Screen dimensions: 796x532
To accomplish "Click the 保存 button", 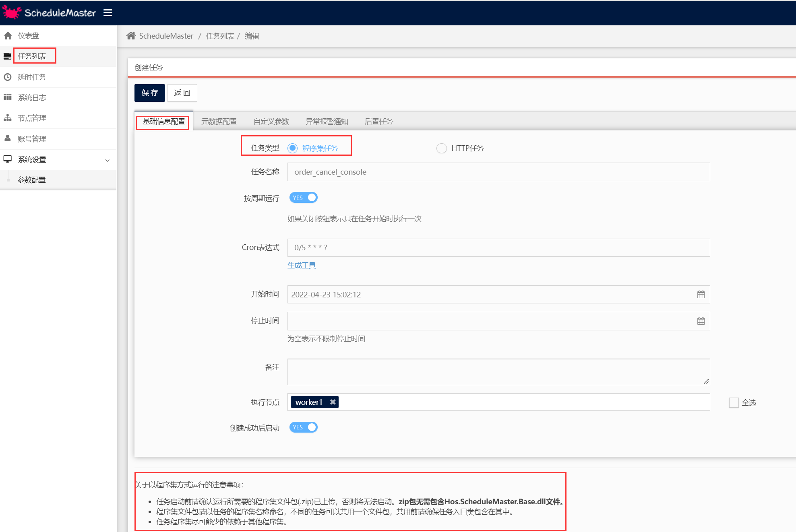I will (x=150, y=93).
